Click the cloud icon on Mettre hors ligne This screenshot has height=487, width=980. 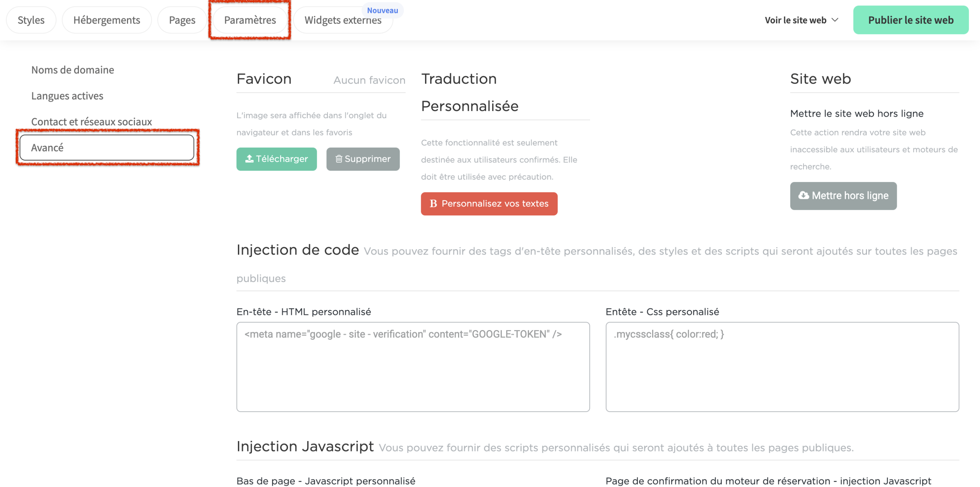point(804,195)
